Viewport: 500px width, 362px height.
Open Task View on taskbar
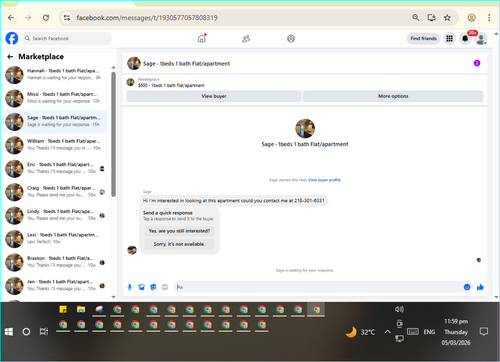click(x=44, y=332)
